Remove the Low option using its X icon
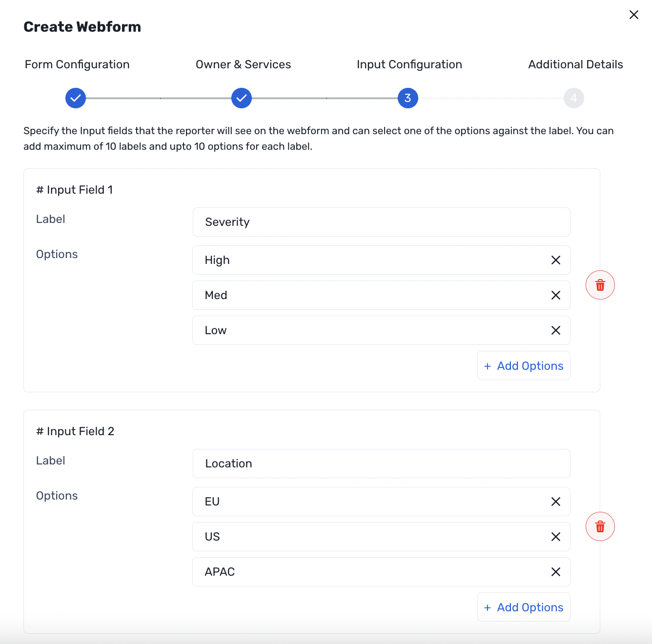This screenshot has height=644, width=652. coord(555,330)
